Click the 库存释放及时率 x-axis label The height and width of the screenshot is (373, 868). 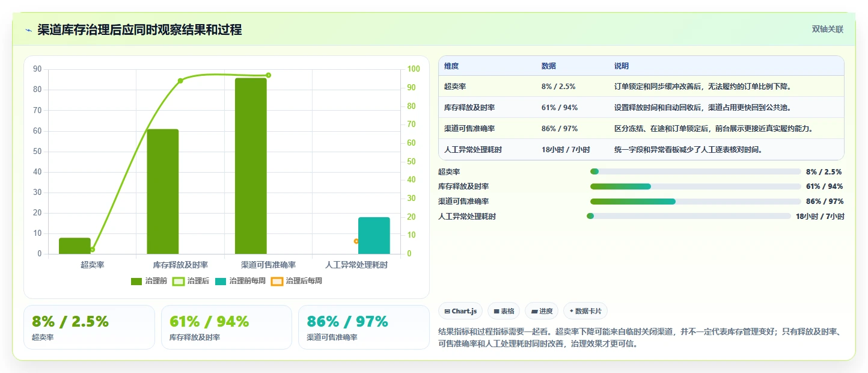pos(180,265)
